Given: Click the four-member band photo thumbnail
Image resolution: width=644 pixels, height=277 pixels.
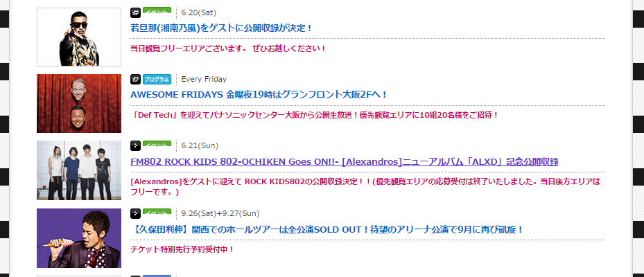Looking at the screenshot, I should (79, 170).
